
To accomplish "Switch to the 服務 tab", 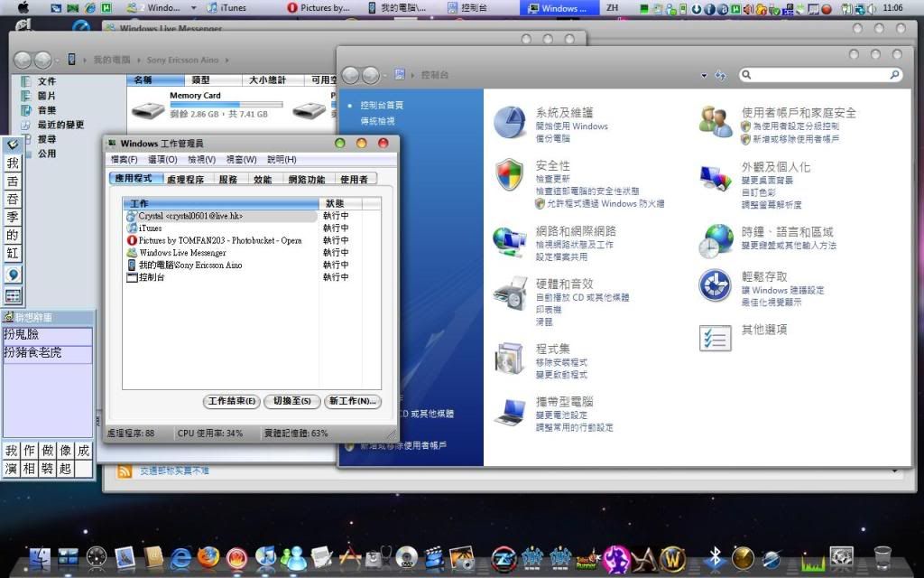I will (228, 180).
